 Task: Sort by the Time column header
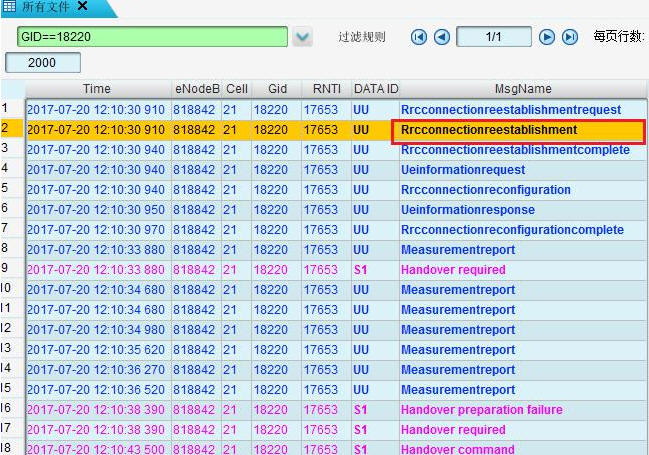(x=97, y=89)
